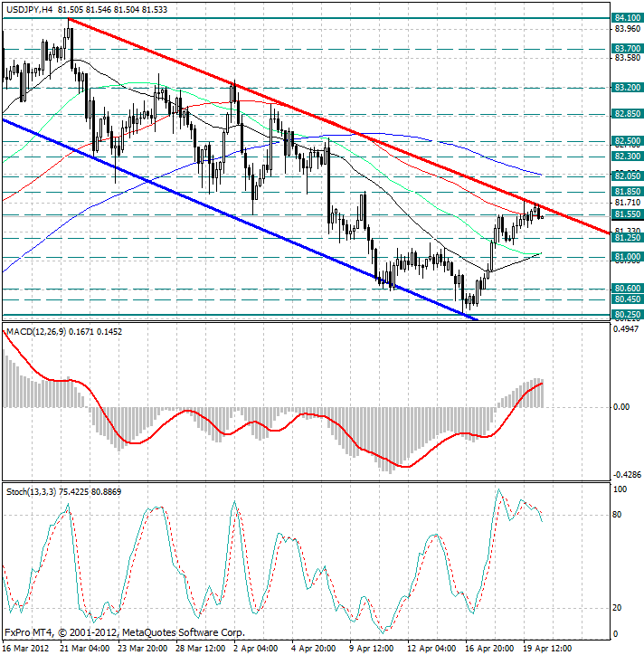Click the 0.00 MACD zero level label
The height and width of the screenshot is (655, 644).
621,407
